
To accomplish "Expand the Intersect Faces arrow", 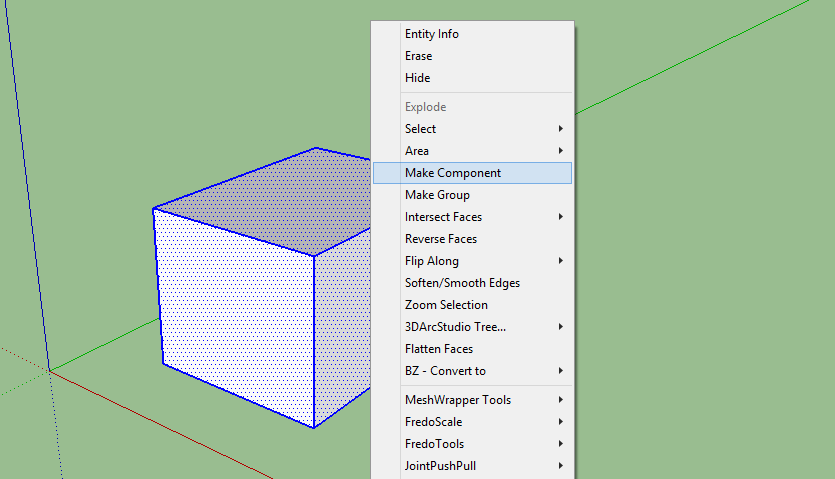I will (x=561, y=217).
